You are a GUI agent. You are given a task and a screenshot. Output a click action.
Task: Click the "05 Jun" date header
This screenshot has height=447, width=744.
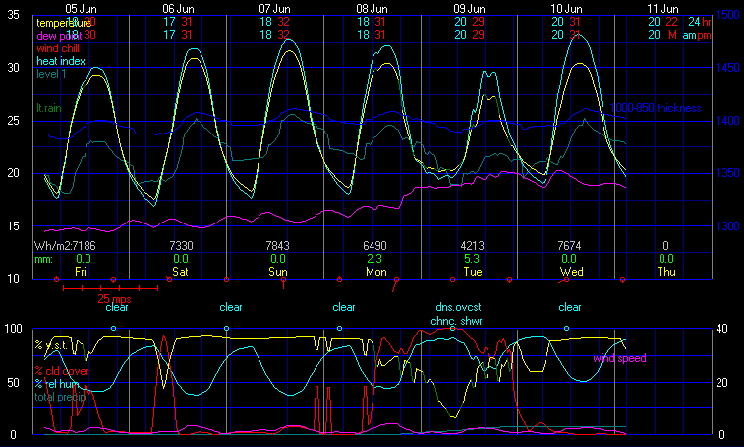tap(81, 9)
